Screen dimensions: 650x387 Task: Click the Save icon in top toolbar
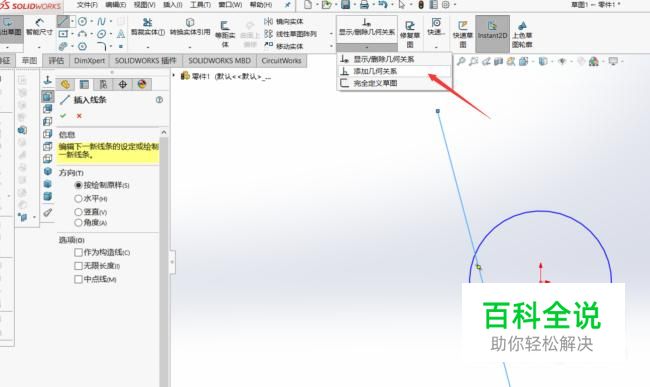tap(345, 5)
